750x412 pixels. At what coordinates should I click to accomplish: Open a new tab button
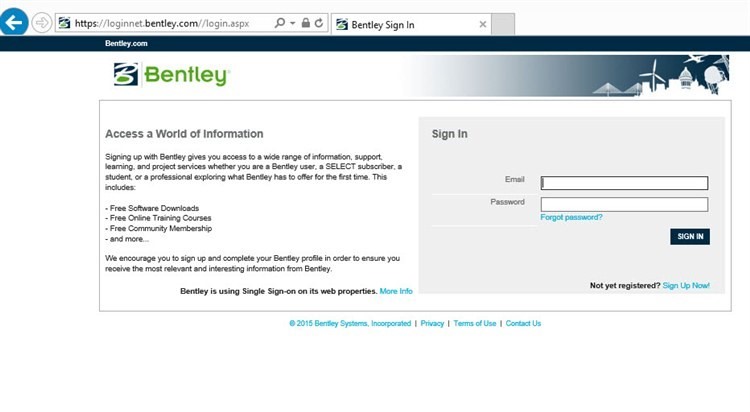[x=503, y=24]
